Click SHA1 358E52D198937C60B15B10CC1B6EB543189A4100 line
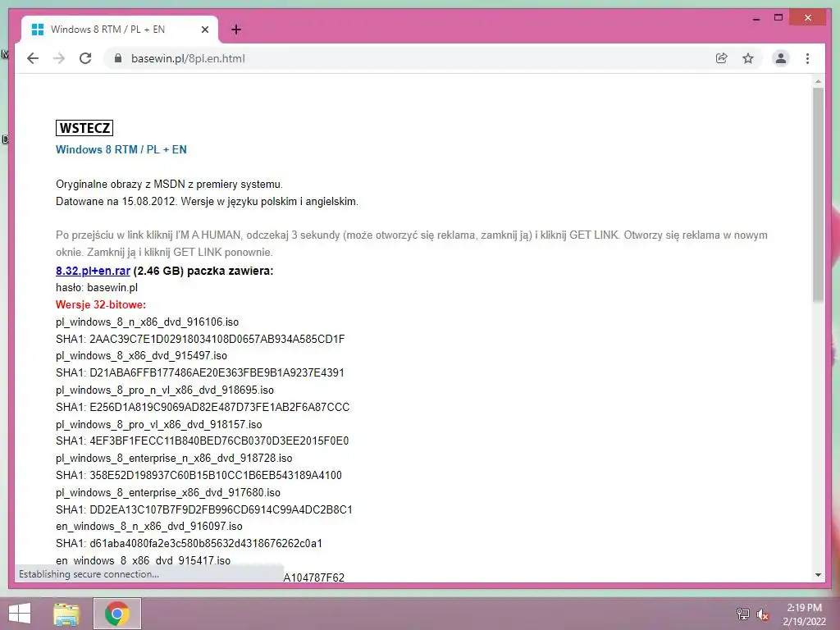The image size is (840, 630). point(199,475)
